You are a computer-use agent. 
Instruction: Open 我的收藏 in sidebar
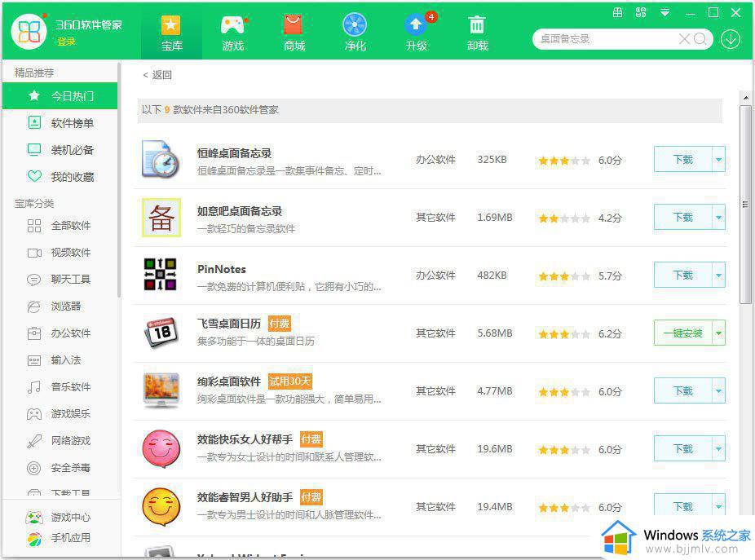click(x=60, y=177)
